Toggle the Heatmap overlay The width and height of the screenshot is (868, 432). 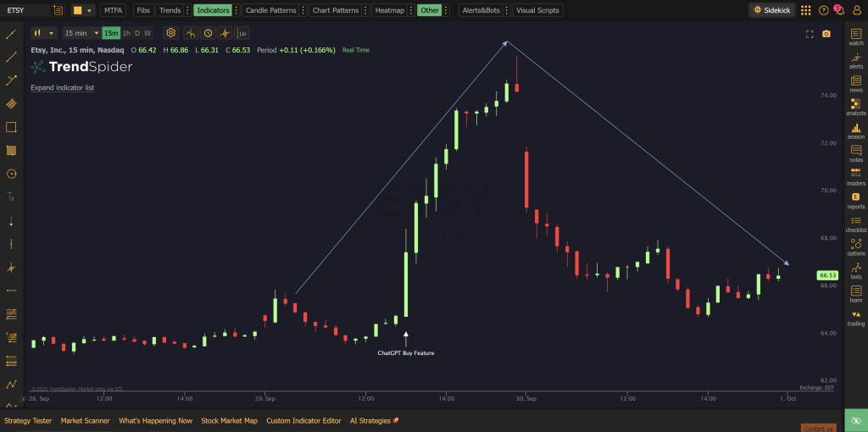coord(390,10)
